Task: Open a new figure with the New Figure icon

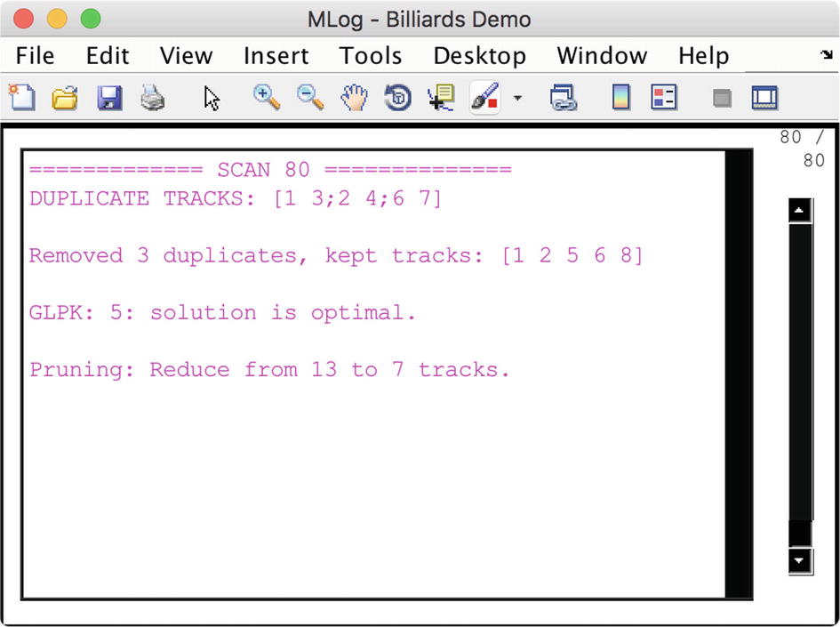Action: point(21,98)
